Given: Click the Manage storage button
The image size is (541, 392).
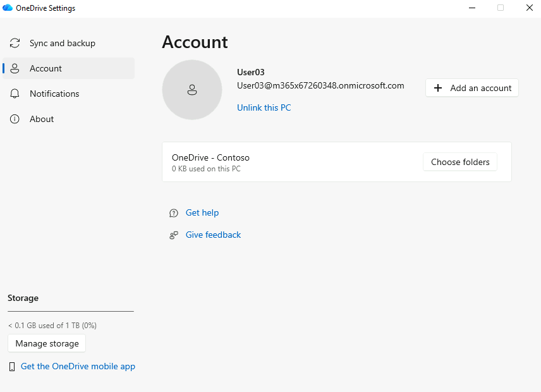Looking at the screenshot, I should pyautogui.click(x=47, y=343).
